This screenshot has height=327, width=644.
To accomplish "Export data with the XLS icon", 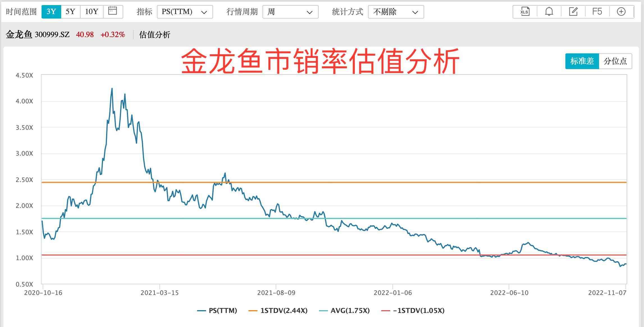I will 525,12.
